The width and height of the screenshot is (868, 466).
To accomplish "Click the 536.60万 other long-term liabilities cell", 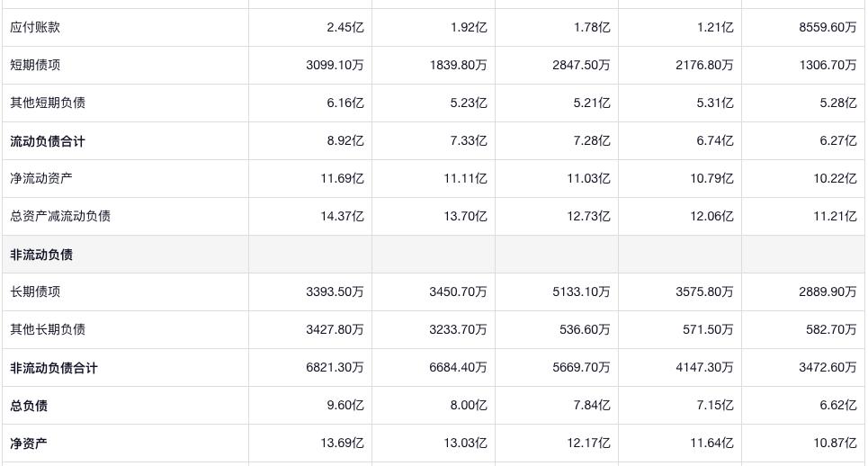I will (x=585, y=330).
